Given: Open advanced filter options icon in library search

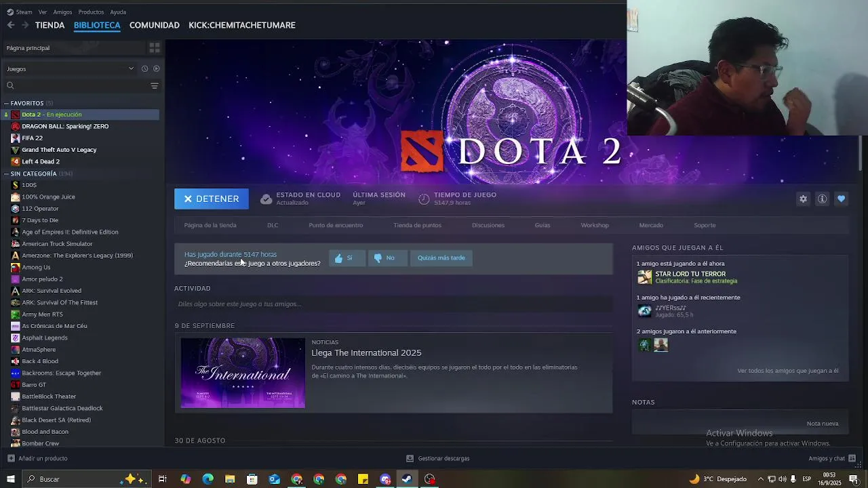Looking at the screenshot, I should pyautogui.click(x=155, y=85).
